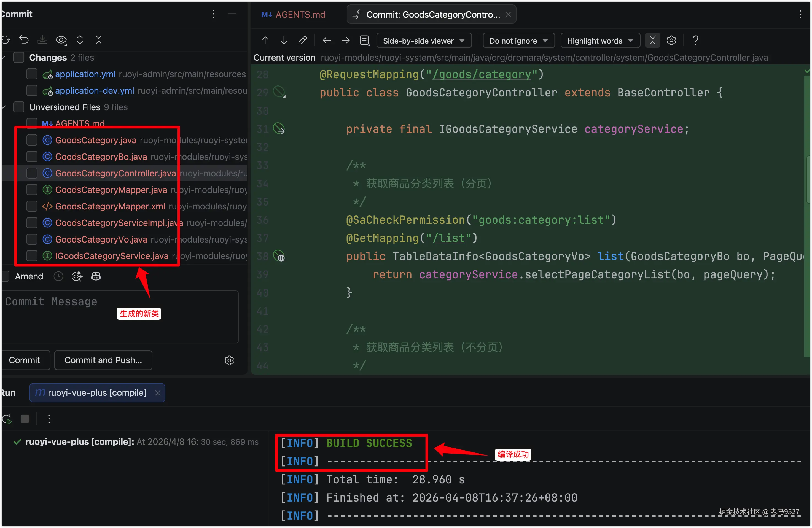Viewport: 812px width, 528px height.
Task: Click the pencil jump-to-source icon
Action: (x=303, y=41)
